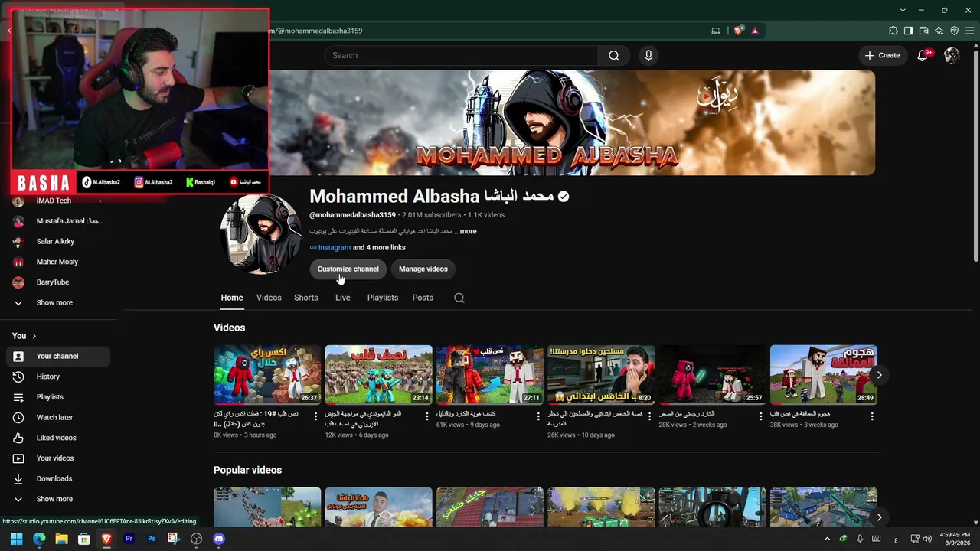
Task: Switch to the Playlists tab
Action: pos(383,298)
